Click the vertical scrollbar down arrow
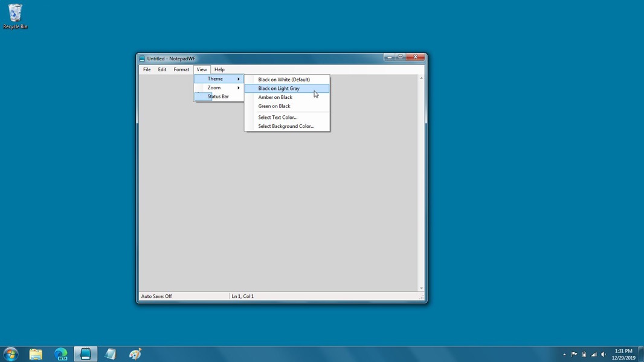Screen dimensions: 644x362 [421, 288]
